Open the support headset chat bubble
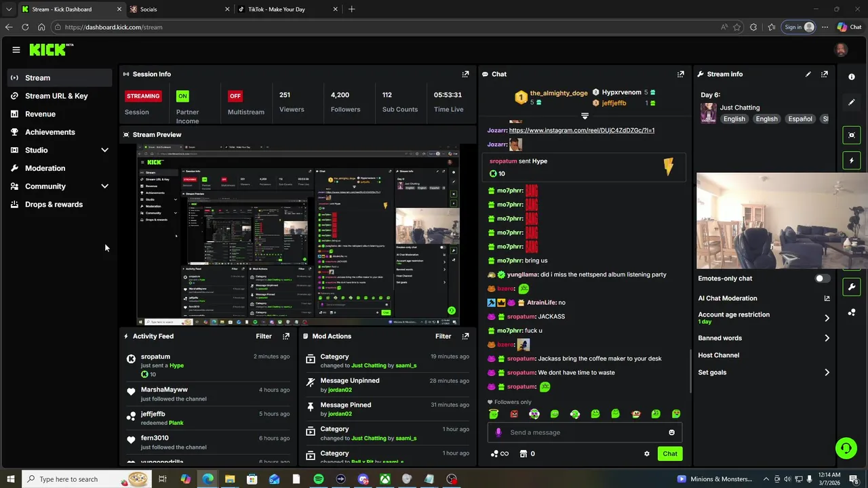 point(846,447)
